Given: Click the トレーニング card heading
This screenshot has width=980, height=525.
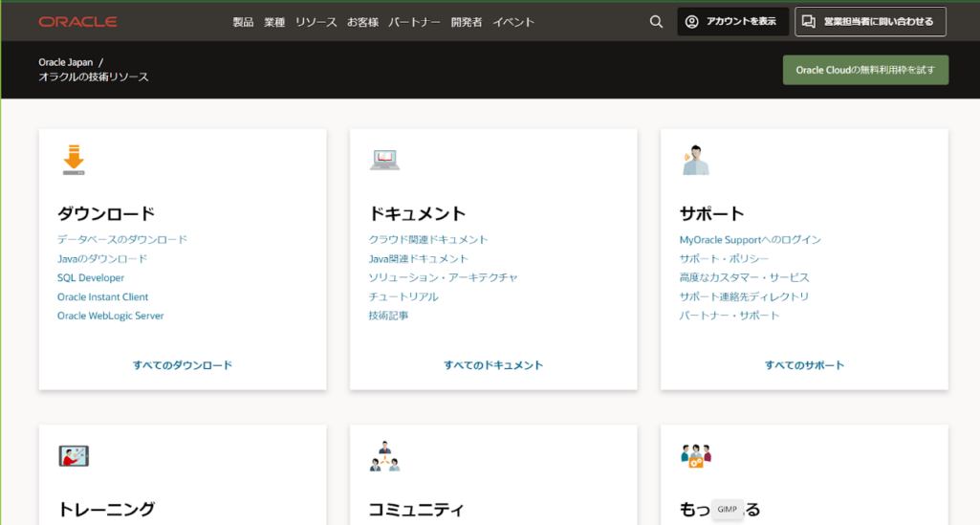Looking at the screenshot, I should pyautogui.click(x=106, y=510).
